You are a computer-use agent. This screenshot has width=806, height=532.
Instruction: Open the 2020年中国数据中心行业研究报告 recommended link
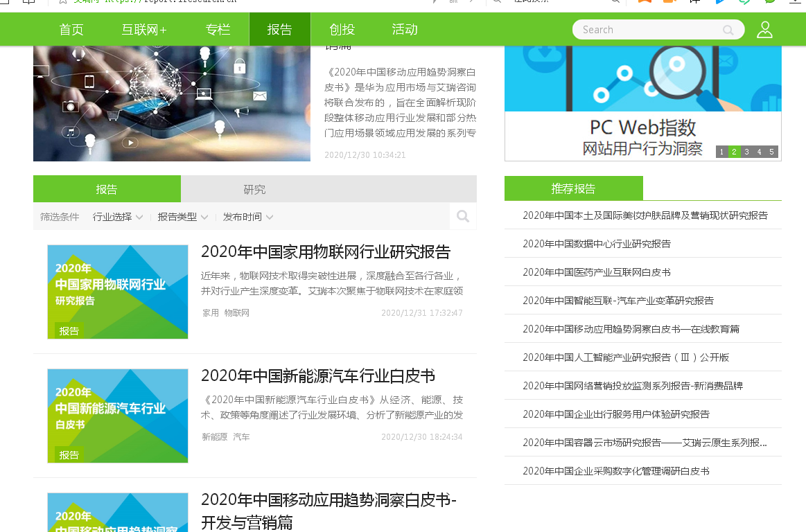[597, 244]
